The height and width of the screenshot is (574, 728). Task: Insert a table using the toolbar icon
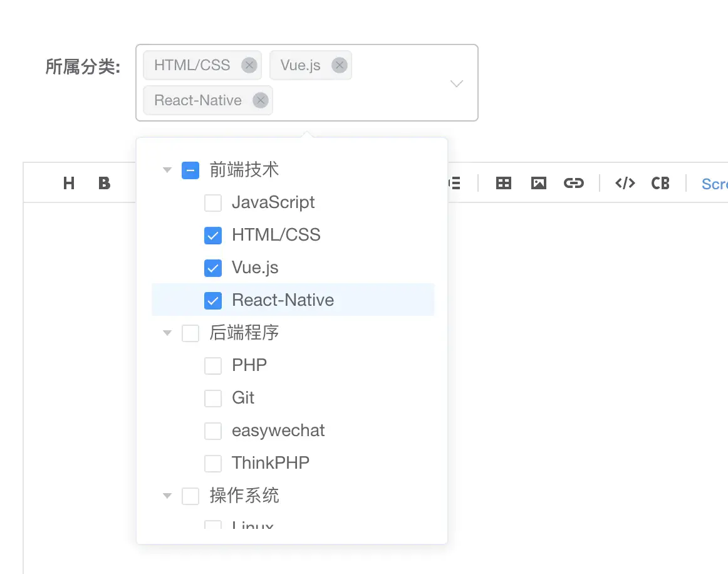tap(503, 183)
